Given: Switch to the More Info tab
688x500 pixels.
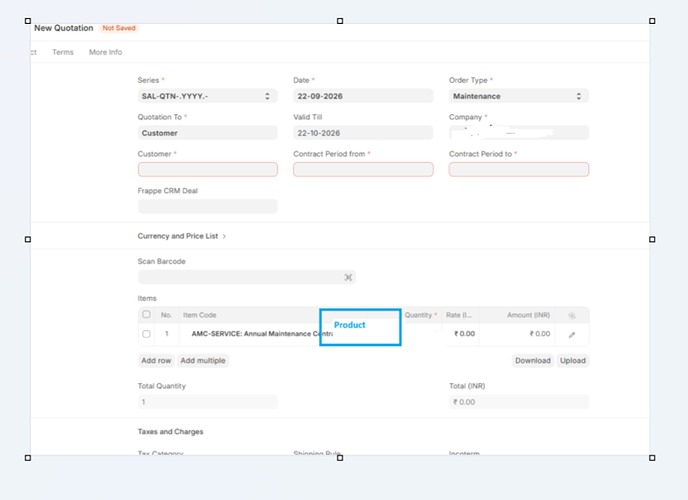Looking at the screenshot, I should (105, 52).
